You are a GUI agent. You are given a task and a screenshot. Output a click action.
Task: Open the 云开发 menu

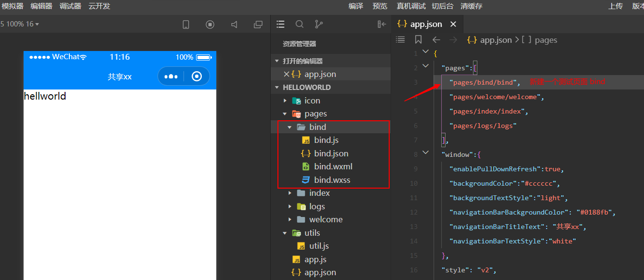coord(99,6)
